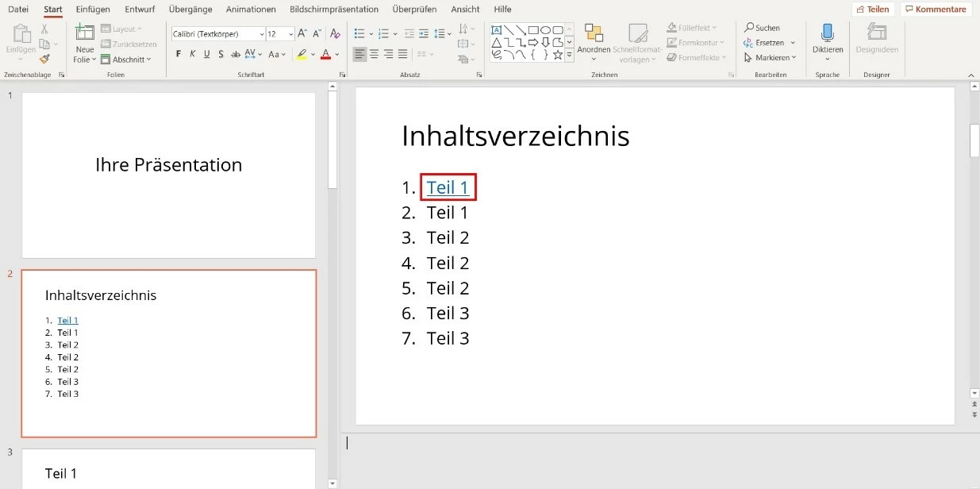Increase the font size with larger A

click(x=302, y=33)
